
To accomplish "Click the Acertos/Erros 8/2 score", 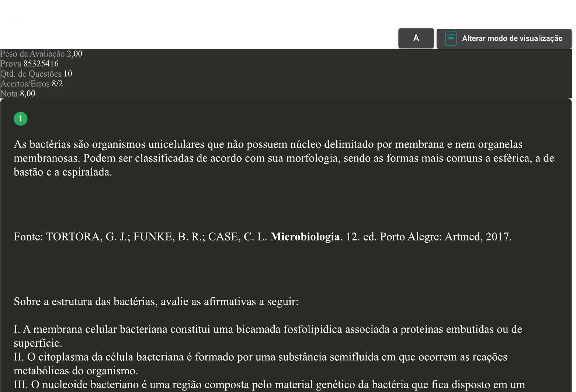I will (57, 84).
